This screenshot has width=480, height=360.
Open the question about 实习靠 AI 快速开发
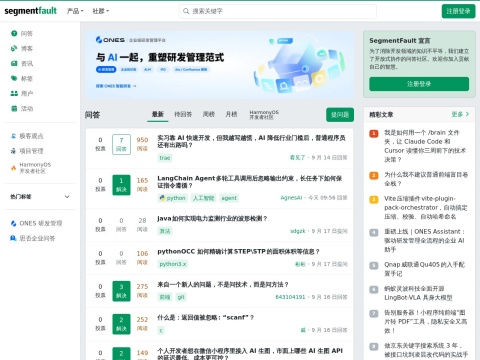point(251,141)
